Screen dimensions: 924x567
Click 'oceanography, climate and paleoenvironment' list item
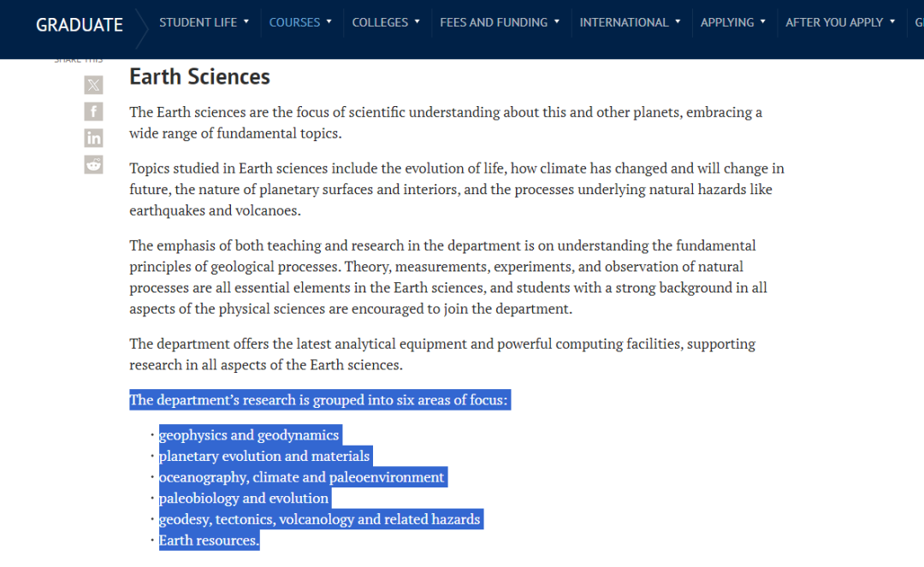pyautogui.click(x=302, y=477)
